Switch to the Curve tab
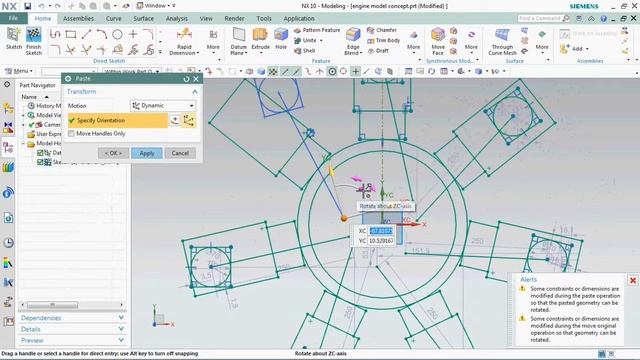This screenshot has width=640, height=360. pos(113,18)
